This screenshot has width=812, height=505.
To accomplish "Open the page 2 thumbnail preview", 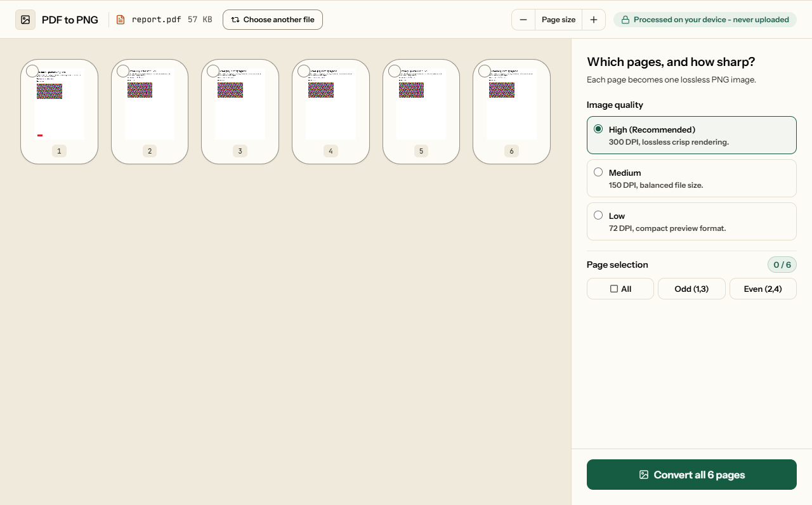I will coord(150,104).
